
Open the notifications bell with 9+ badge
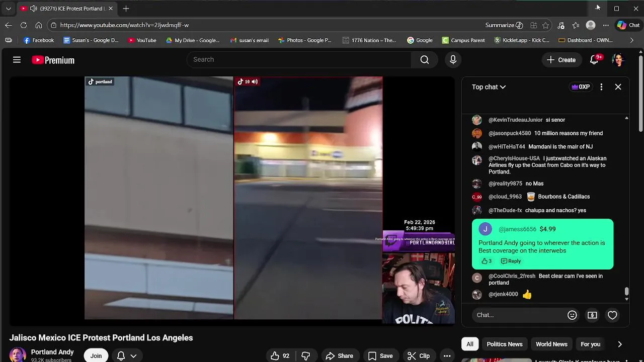tap(594, 60)
